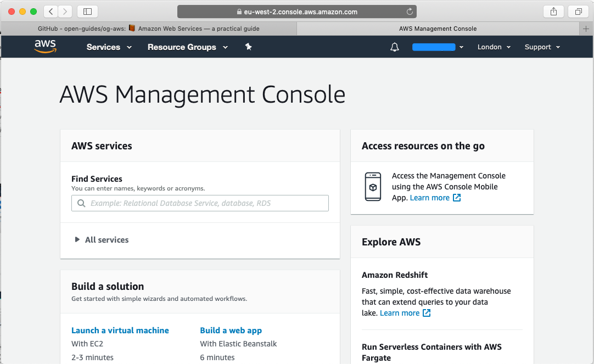This screenshot has height=364, width=594.
Task: Toggle Safari sidebar button
Action: click(x=87, y=12)
